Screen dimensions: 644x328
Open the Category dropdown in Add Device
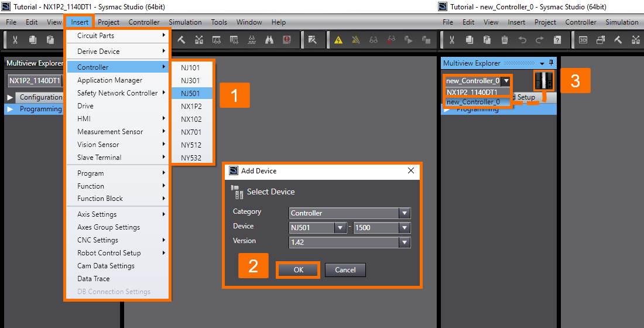[405, 213]
